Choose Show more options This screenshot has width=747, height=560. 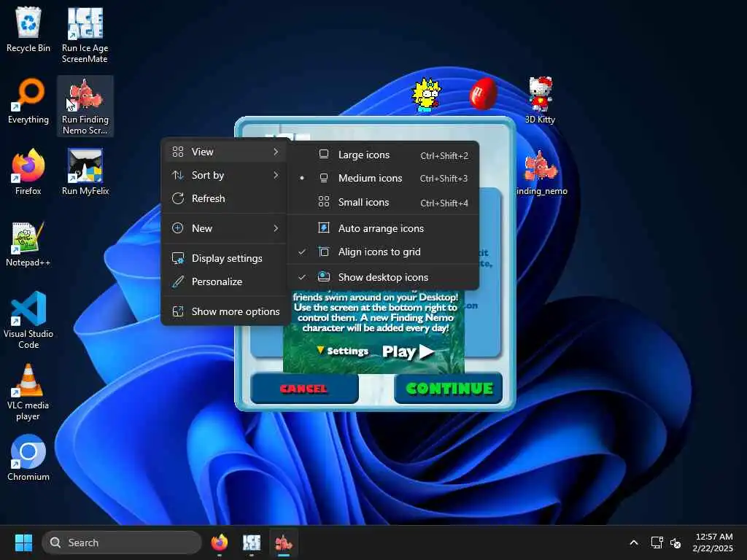(225, 311)
